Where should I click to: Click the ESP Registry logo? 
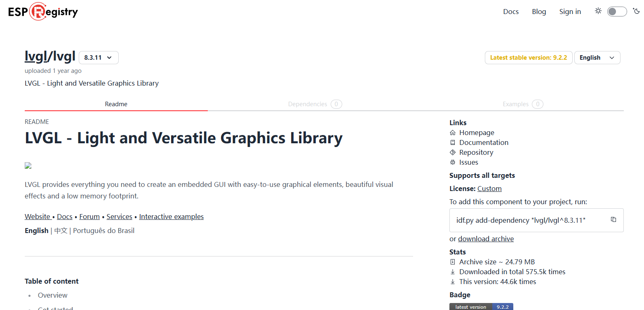43,12
